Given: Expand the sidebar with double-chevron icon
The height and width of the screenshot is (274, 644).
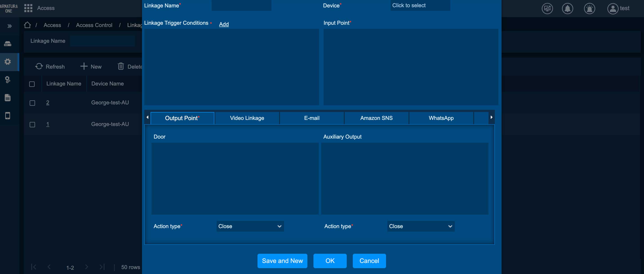Looking at the screenshot, I should coord(9,26).
